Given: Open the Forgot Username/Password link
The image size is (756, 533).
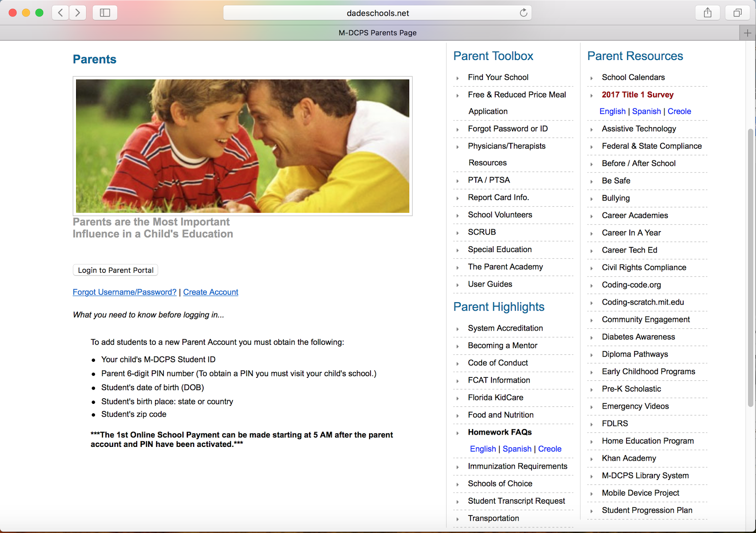Looking at the screenshot, I should tap(124, 292).
